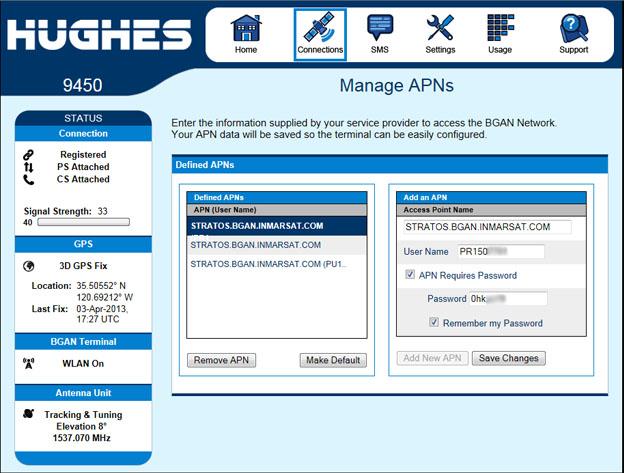
Task: Click the SMS menu label
Action: 380,50
